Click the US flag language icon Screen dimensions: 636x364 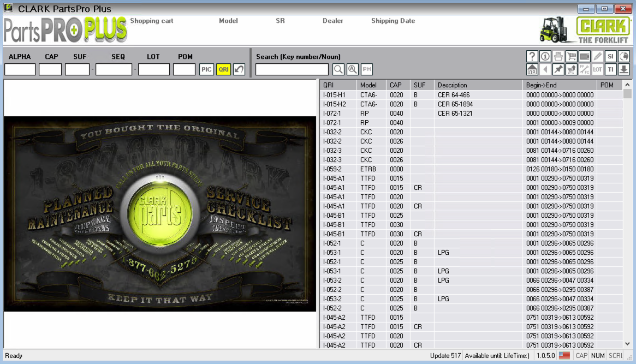564,355
